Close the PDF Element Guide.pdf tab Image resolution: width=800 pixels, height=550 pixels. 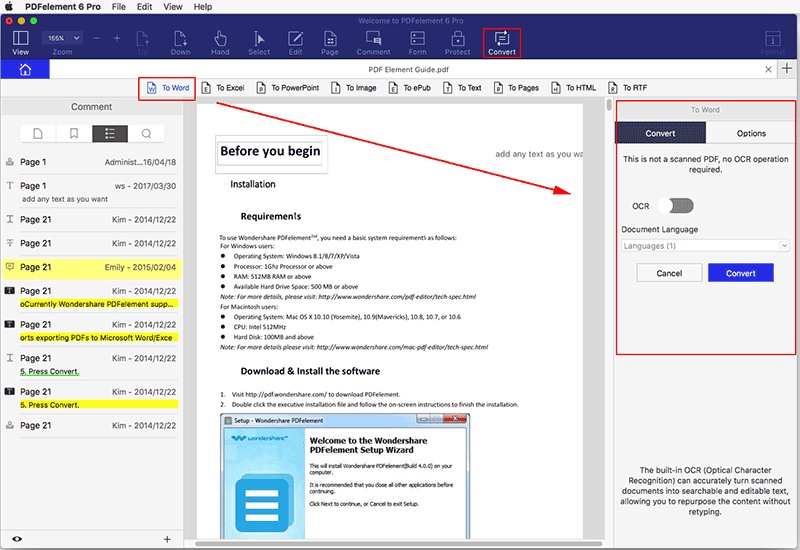(768, 69)
